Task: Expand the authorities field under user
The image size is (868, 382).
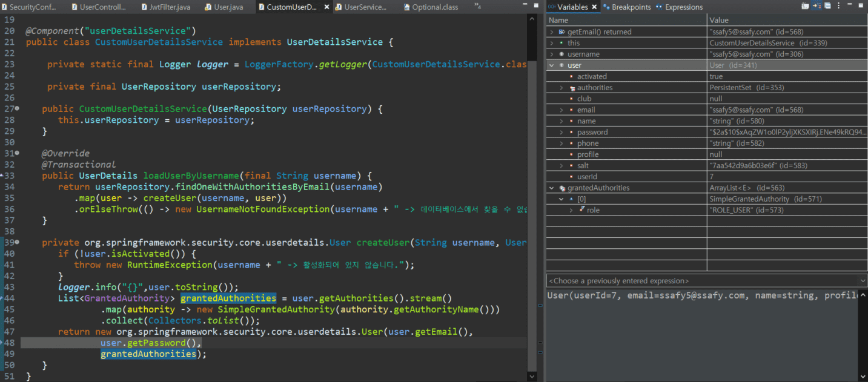Action: coord(562,88)
